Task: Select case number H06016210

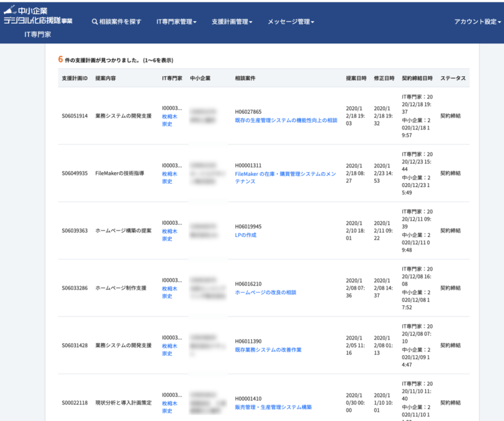Action: pyautogui.click(x=248, y=284)
